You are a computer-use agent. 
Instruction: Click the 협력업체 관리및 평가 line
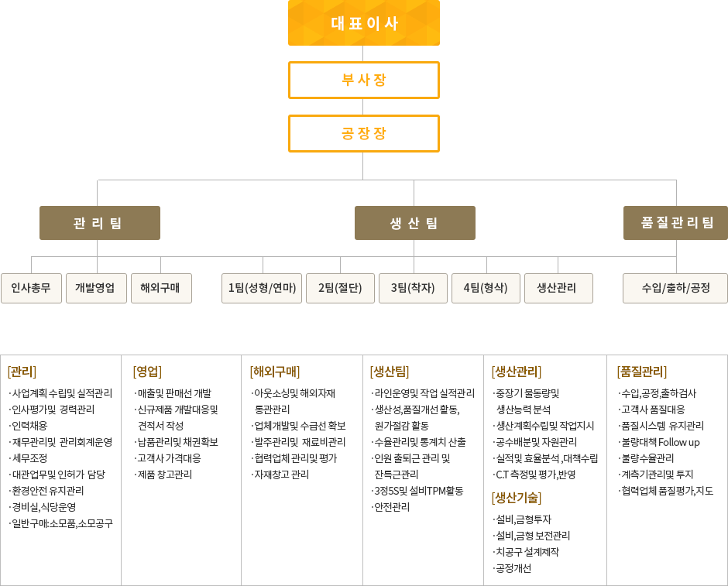(294, 458)
